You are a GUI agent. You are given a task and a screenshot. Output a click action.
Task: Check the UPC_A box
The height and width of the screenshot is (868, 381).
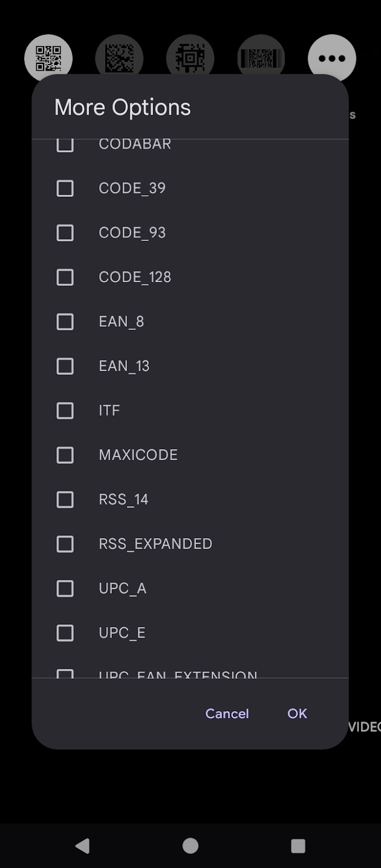(65, 589)
